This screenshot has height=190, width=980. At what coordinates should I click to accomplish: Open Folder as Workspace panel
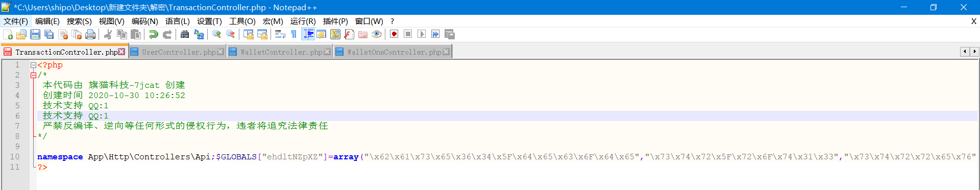point(363,34)
